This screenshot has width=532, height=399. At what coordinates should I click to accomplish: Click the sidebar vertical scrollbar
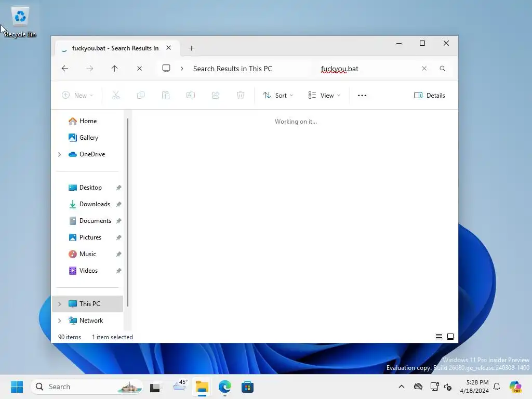(128, 212)
